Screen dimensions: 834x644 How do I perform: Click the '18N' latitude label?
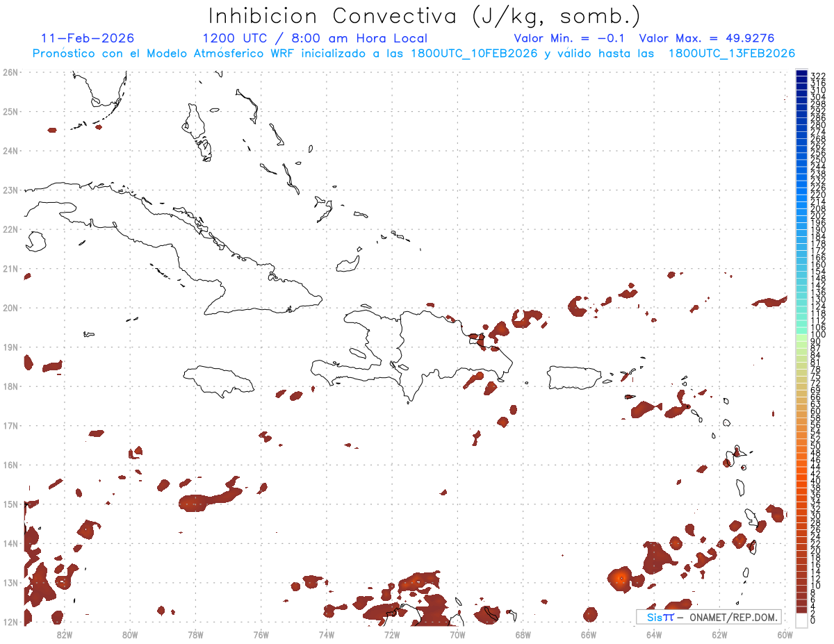(10, 386)
